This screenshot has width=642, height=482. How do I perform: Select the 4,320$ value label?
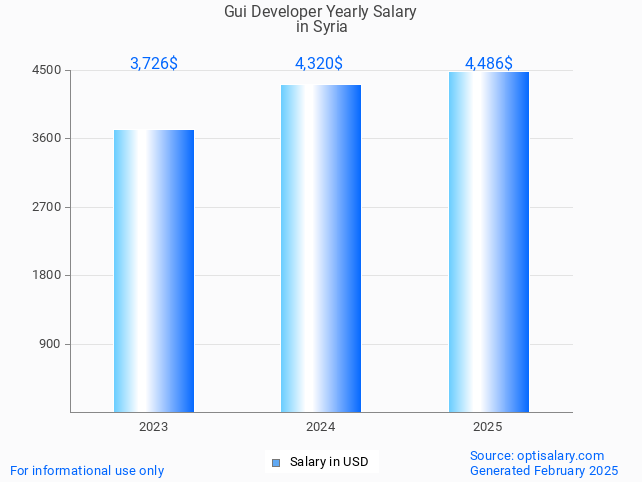[319, 63]
